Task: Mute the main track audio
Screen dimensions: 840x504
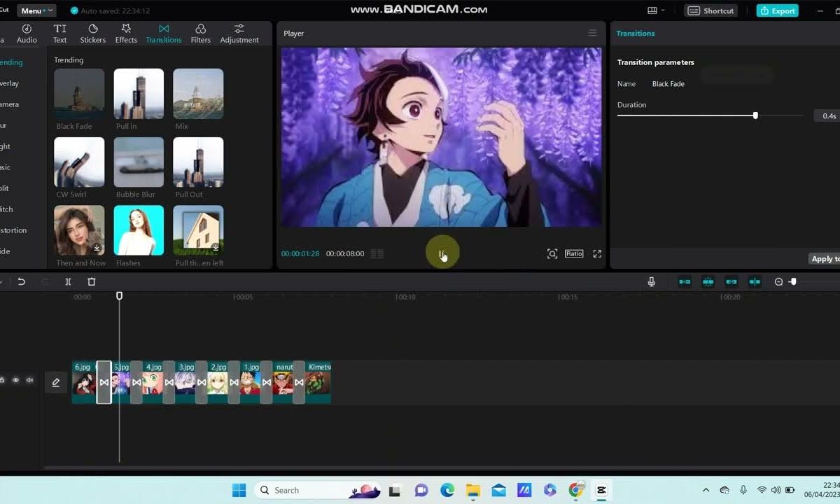Action: coord(29,380)
